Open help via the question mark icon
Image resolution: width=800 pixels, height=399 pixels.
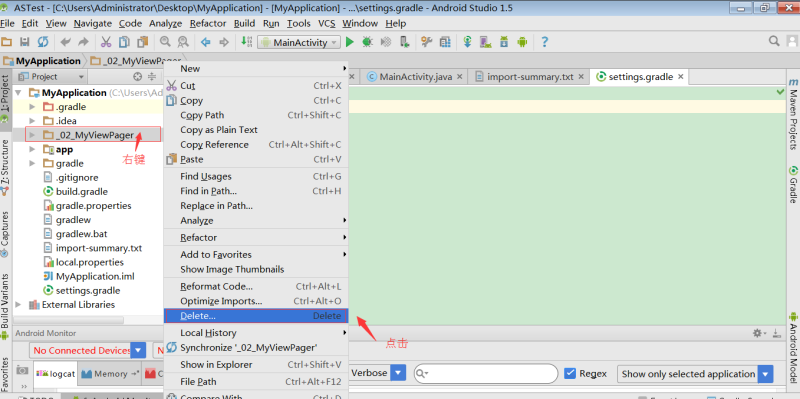pyautogui.click(x=544, y=42)
